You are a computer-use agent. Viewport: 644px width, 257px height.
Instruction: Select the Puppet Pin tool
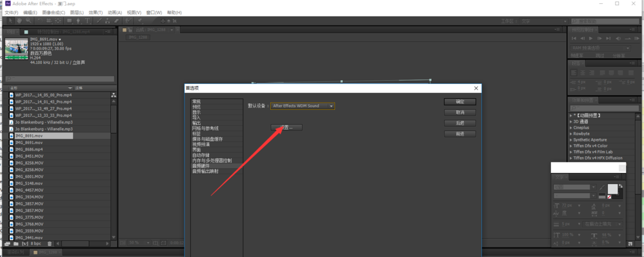[x=139, y=21]
